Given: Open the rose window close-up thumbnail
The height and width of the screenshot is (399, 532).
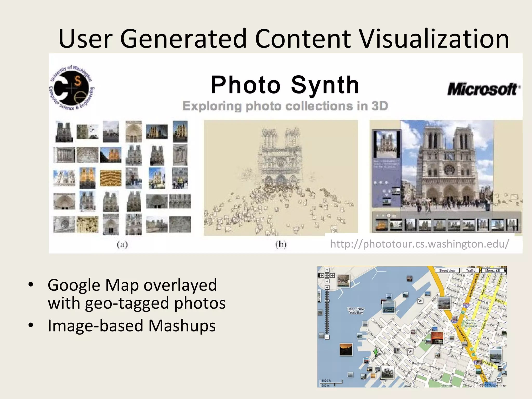Looking at the screenshot, I should 64,224.
